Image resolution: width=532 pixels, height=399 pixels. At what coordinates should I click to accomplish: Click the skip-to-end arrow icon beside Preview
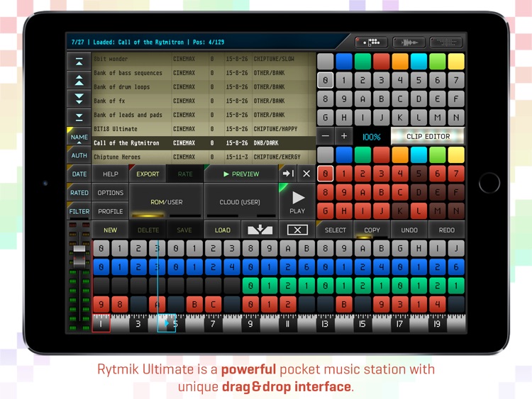tap(288, 174)
